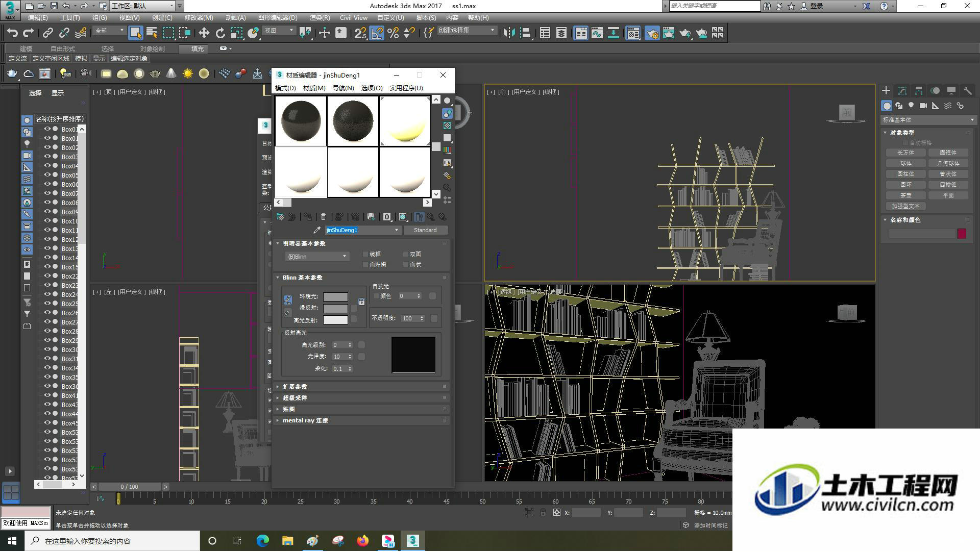980x552 pixels.
Task: Click the object color swatch in 名称和颜色
Action: tap(962, 234)
